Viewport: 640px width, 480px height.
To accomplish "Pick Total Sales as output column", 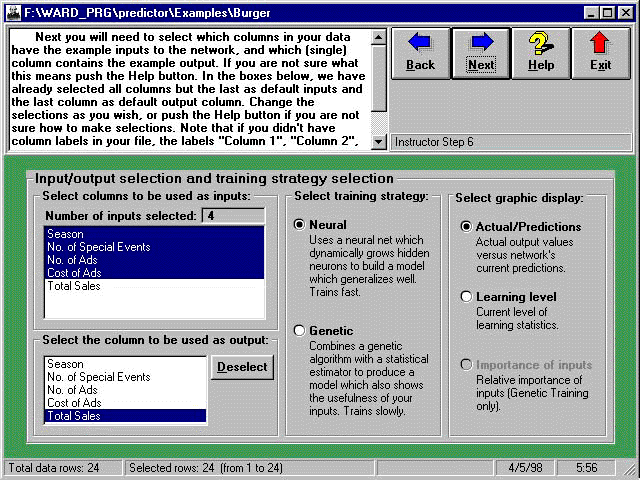I will 123,416.
